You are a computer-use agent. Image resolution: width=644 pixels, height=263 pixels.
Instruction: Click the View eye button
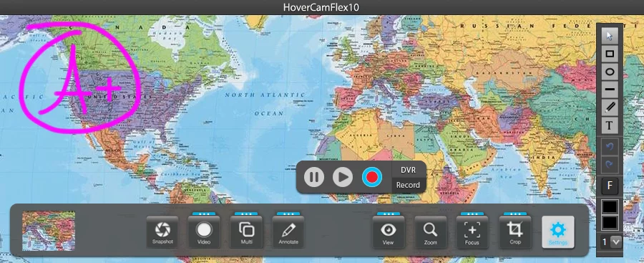pos(389,232)
